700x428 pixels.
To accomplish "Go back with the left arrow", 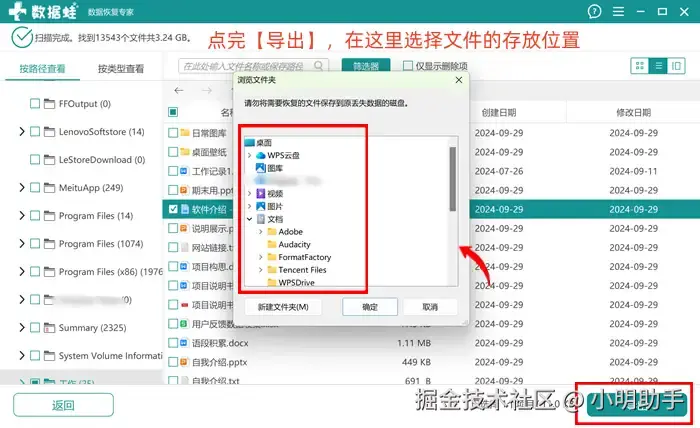I will pos(179,91).
